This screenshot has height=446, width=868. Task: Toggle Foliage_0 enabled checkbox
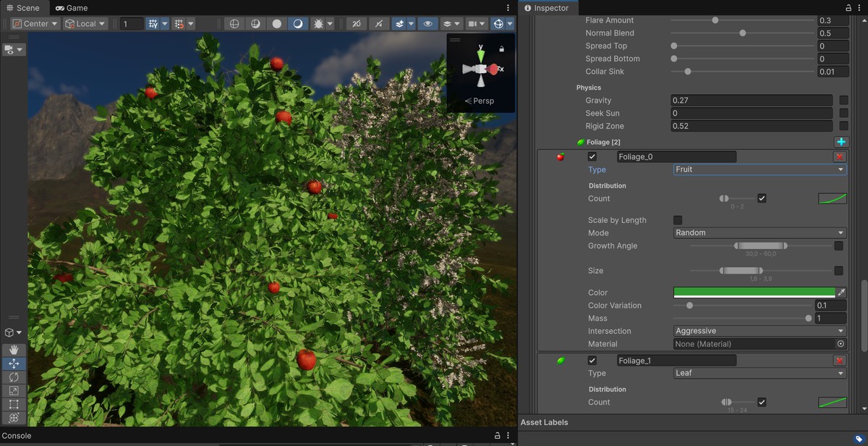(x=592, y=156)
